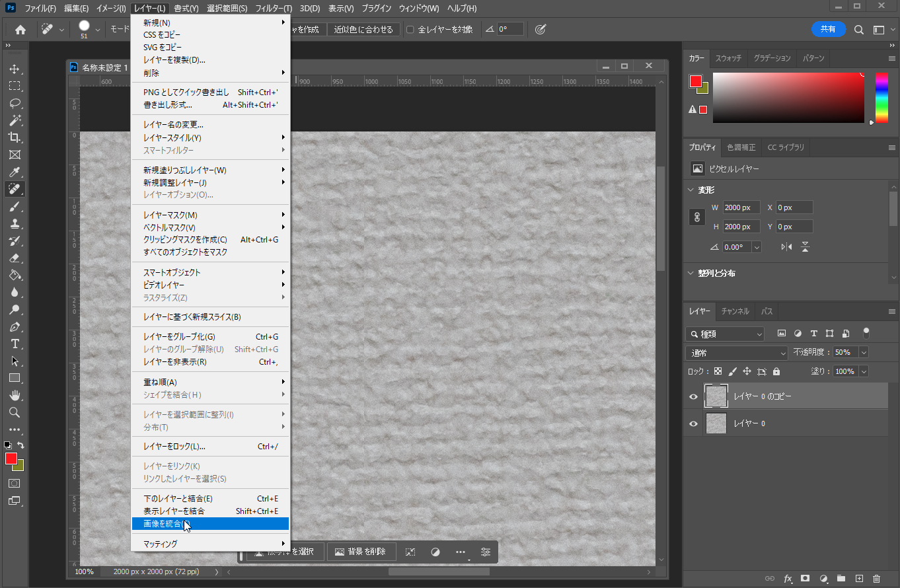
Task: Open the blend mode 通常 dropdown
Action: tap(737, 353)
